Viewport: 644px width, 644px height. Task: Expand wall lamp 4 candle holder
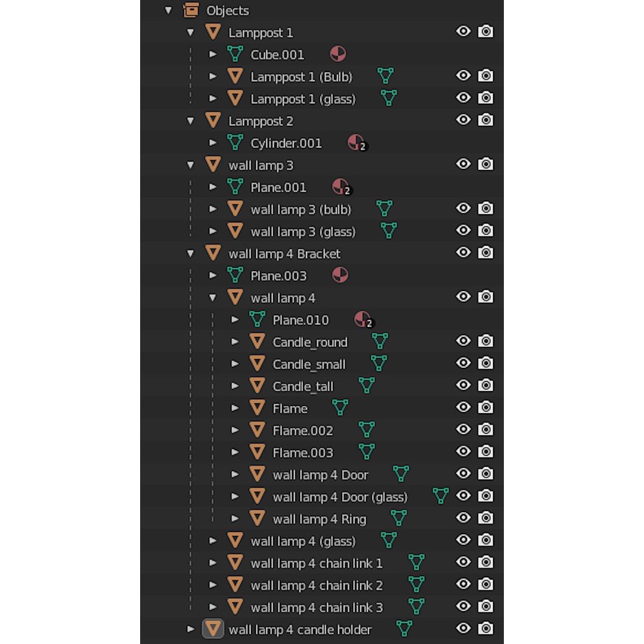(191, 629)
